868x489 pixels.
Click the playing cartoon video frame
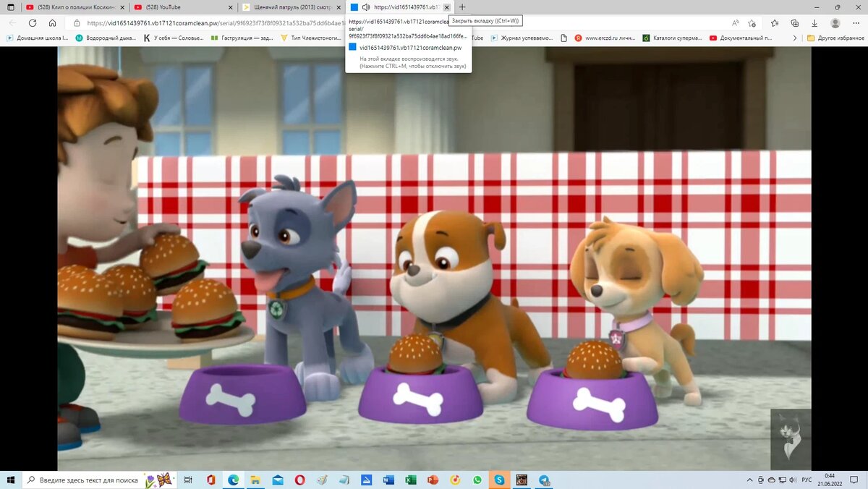[434, 259]
